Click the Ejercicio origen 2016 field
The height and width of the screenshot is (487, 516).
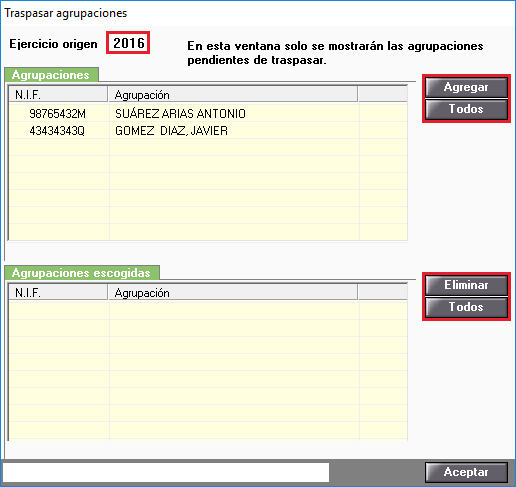tap(128, 43)
